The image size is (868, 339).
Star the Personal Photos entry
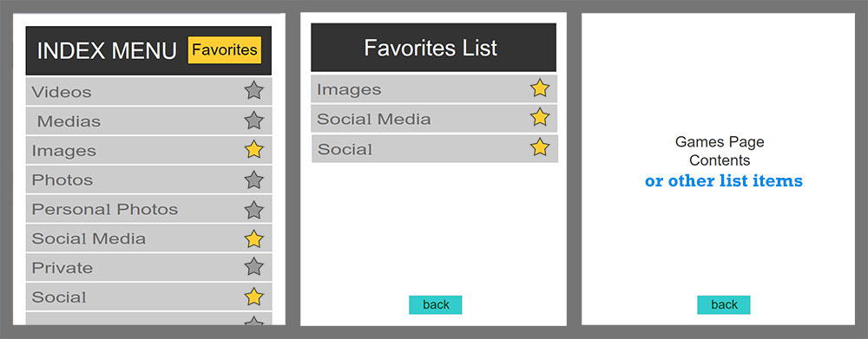(x=253, y=210)
